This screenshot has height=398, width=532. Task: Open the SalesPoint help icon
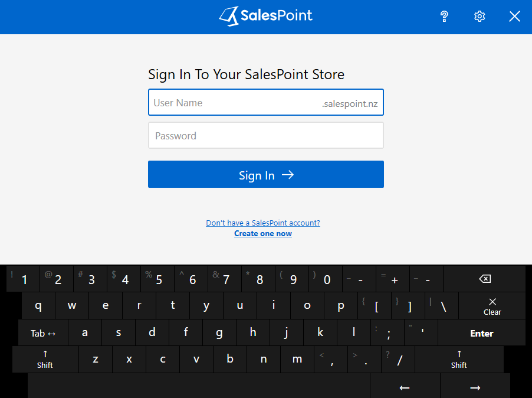[x=444, y=17]
